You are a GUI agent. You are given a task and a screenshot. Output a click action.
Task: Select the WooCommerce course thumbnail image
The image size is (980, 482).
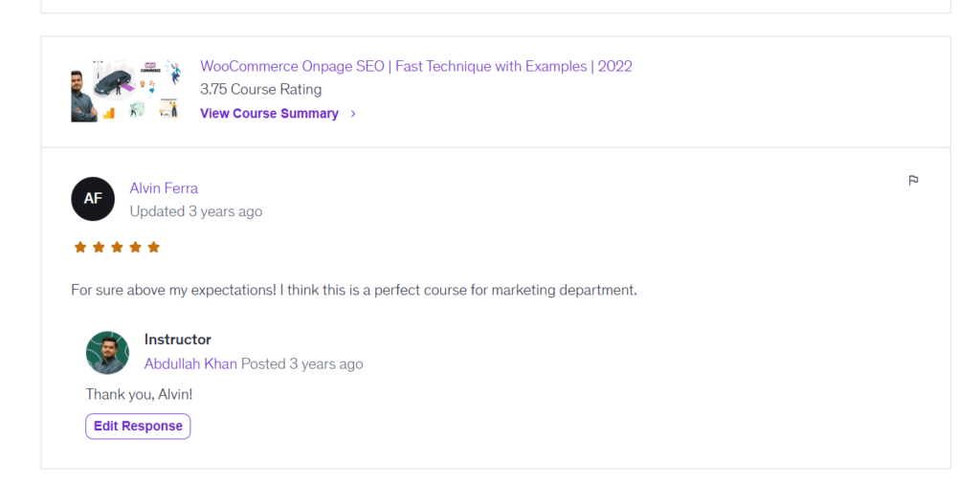point(125,91)
